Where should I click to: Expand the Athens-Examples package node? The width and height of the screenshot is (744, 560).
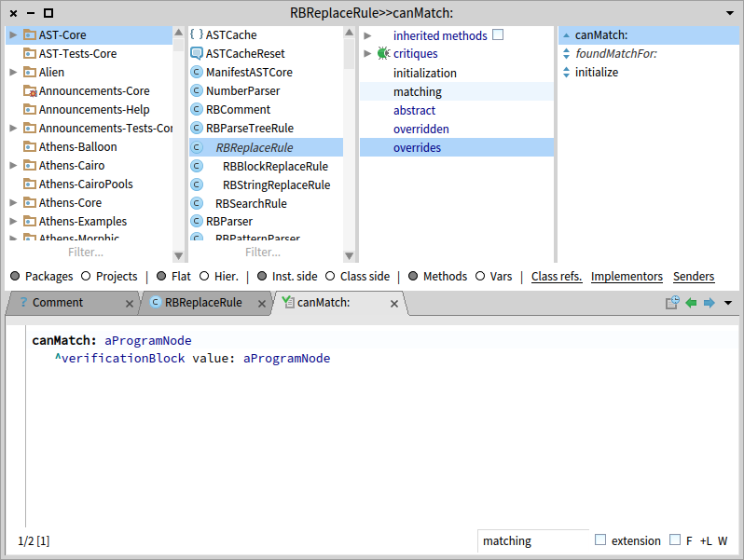(13, 221)
